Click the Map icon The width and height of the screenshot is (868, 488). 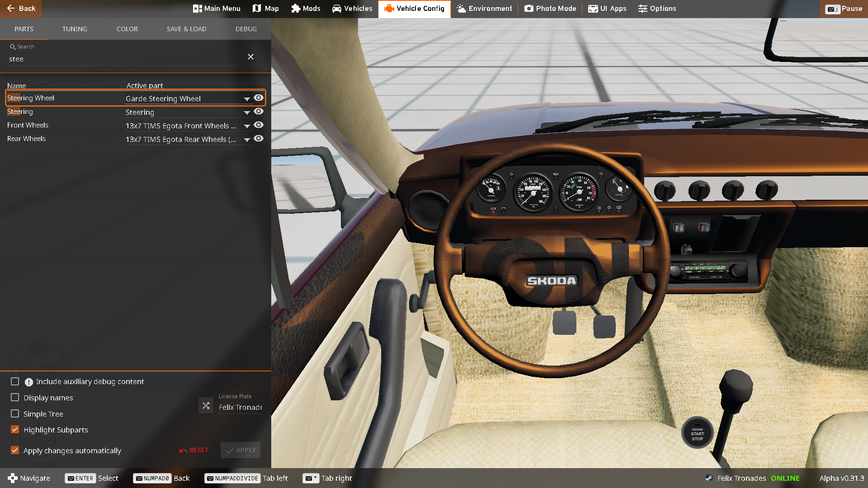pos(257,9)
